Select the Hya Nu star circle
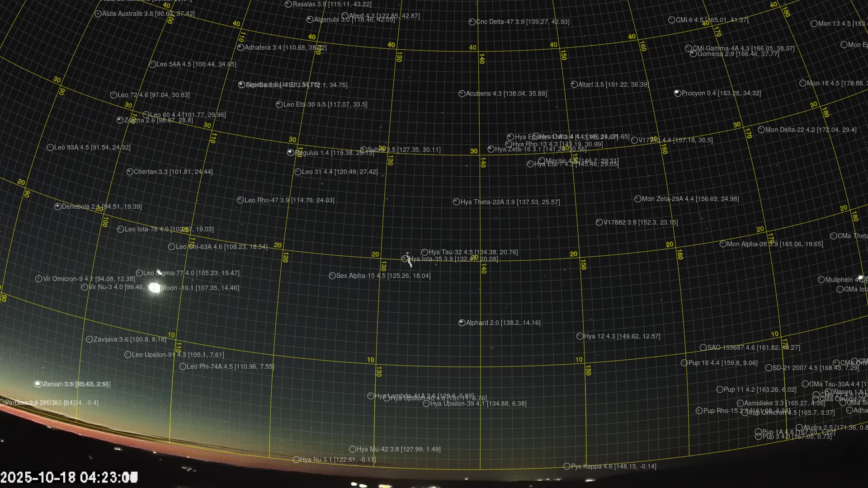 (296, 460)
